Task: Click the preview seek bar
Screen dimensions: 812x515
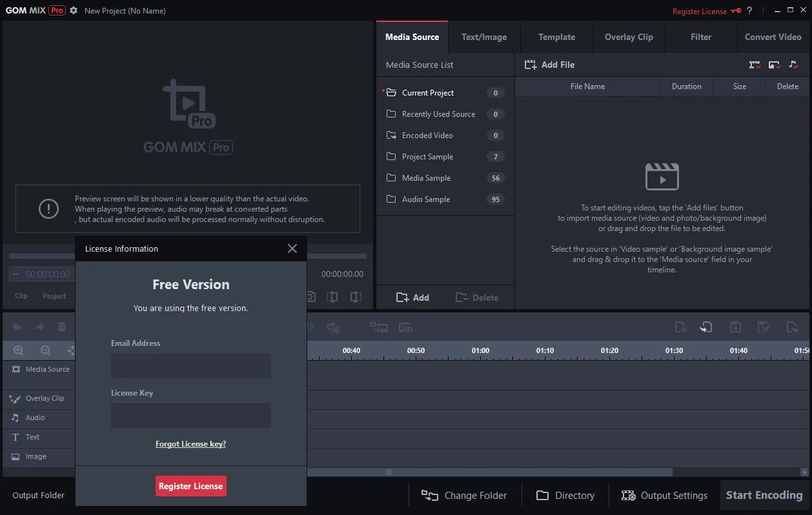Action: click(188, 256)
